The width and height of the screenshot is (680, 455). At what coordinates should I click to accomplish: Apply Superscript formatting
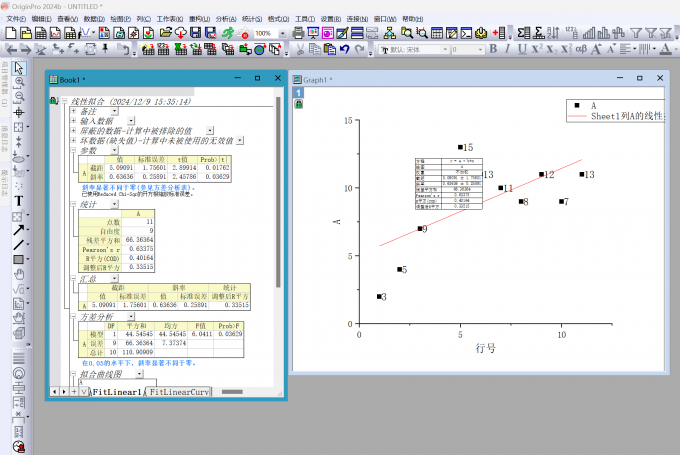point(537,49)
